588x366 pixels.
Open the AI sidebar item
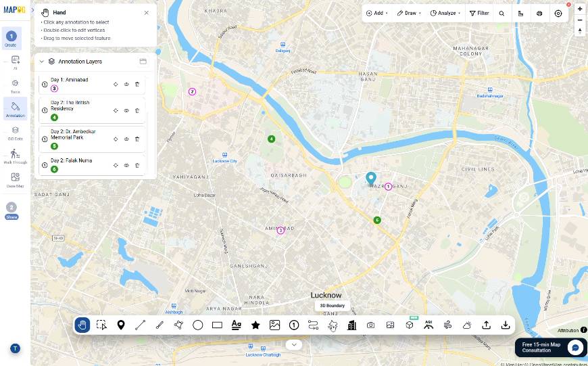click(x=15, y=62)
